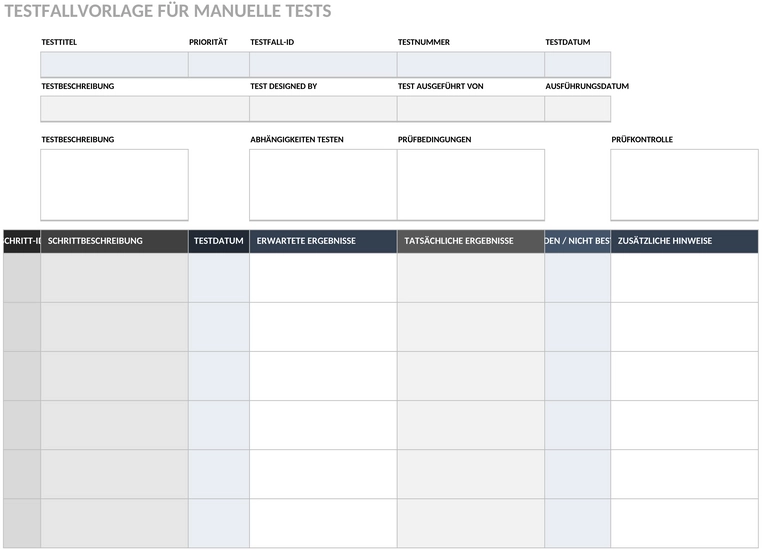Select the input field under TEST DESIGNED BY
The height and width of the screenshot is (550, 762).
tap(323, 109)
